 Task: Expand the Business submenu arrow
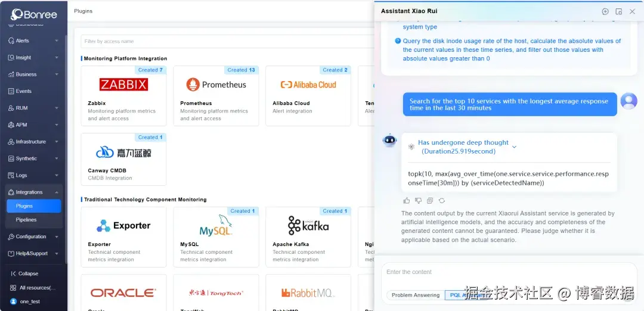coord(56,74)
